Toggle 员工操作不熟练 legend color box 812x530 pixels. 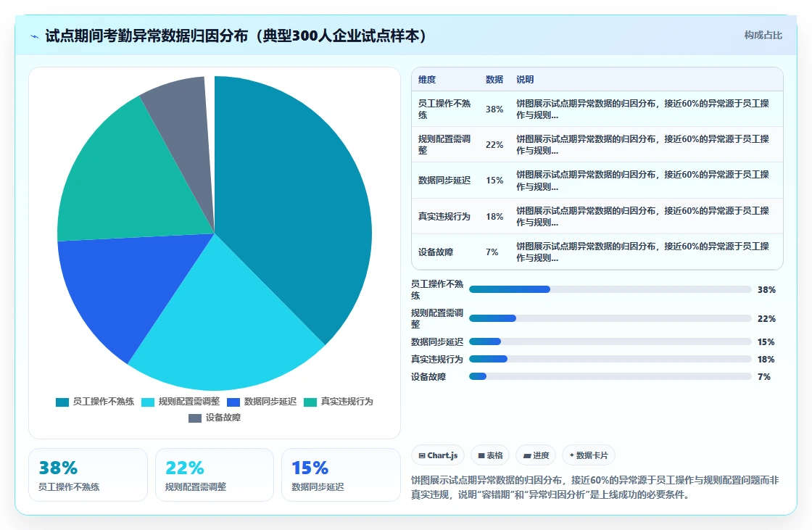tap(62, 402)
